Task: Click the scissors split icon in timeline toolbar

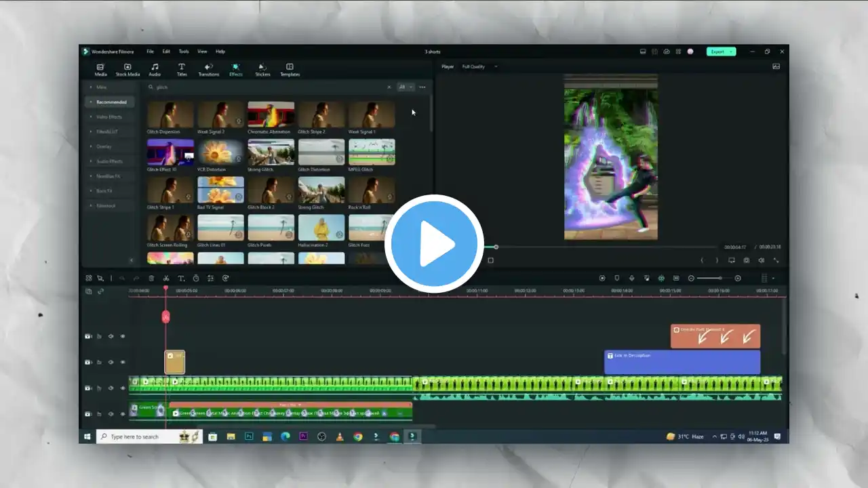Action: (x=166, y=278)
